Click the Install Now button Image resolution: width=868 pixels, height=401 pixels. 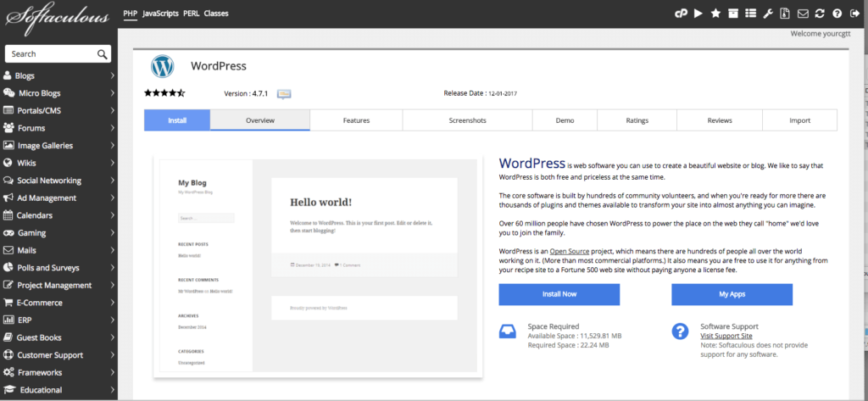tap(559, 295)
